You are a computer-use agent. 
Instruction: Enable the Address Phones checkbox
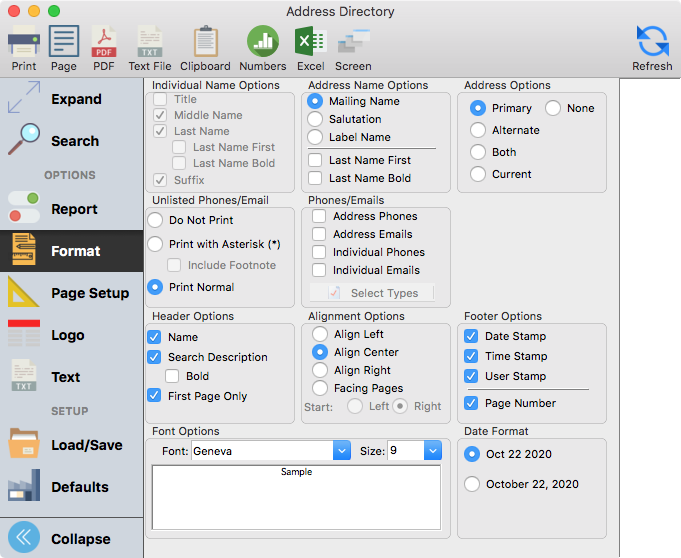(318, 216)
